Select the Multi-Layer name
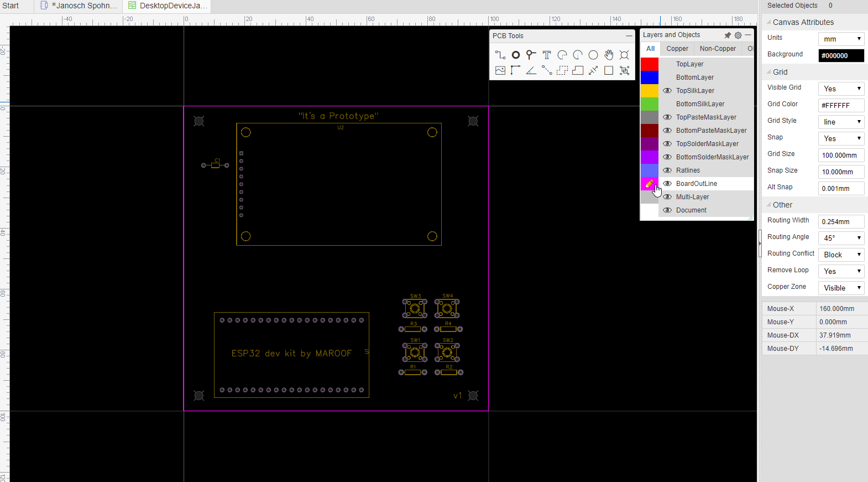The height and width of the screenshot is (482, 868). [692, 197]
